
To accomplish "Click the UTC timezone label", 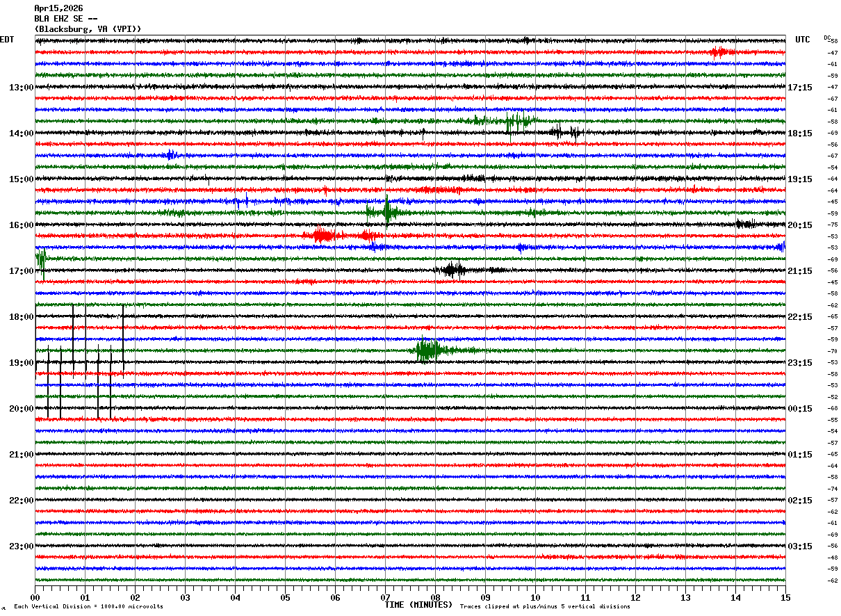I will click(x=803, y=40).
